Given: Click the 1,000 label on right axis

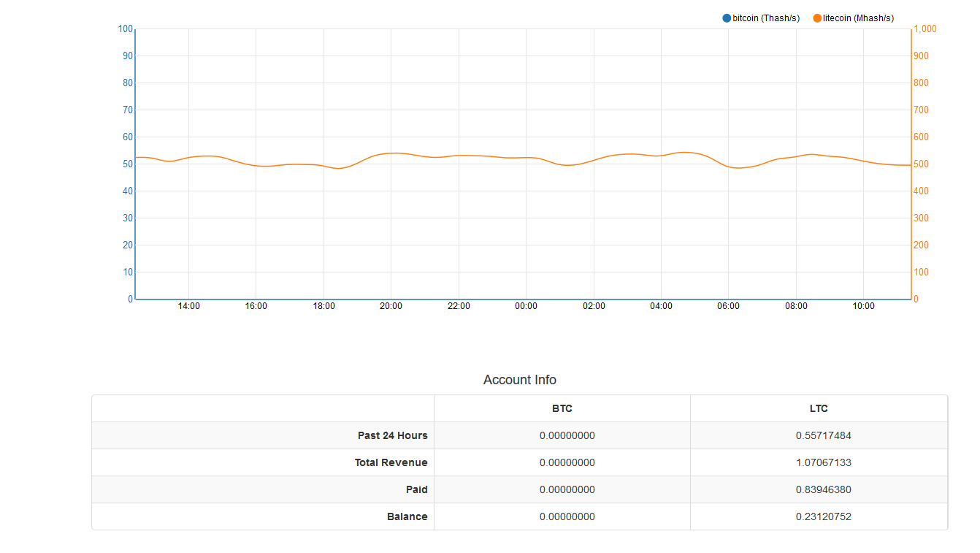Looking at the screenshot, I should 925,29.
